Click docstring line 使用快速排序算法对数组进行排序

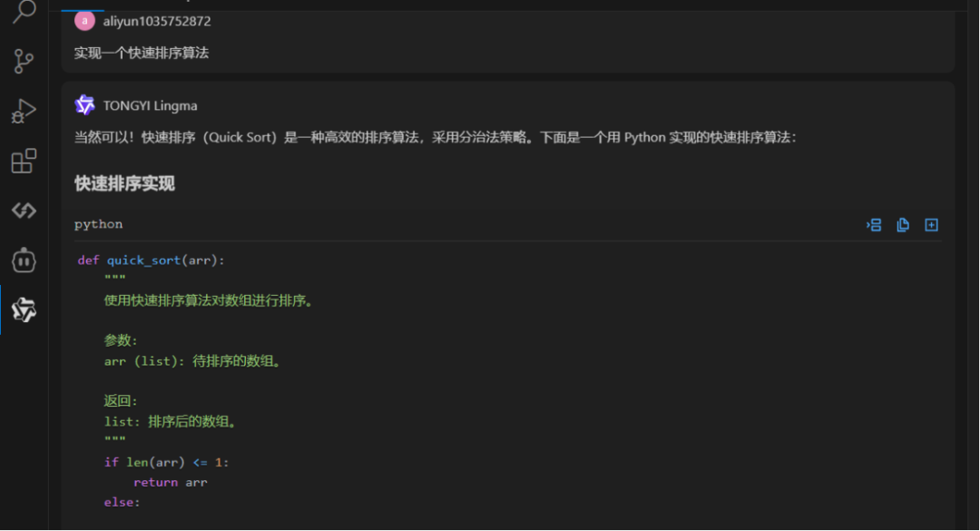[208, 300]
